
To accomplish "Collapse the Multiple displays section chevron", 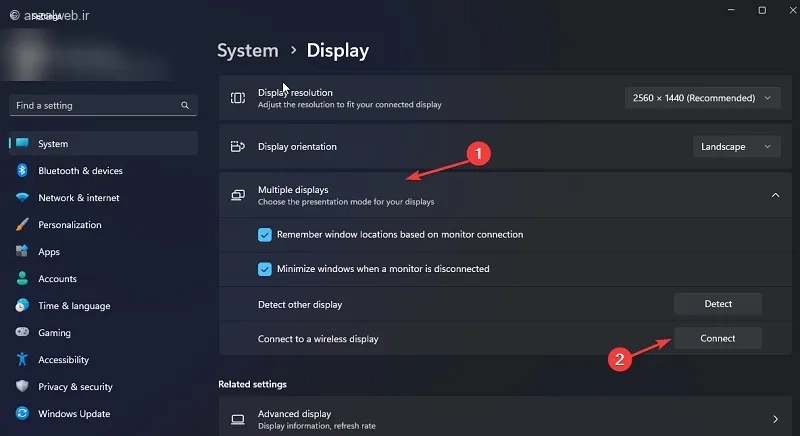I will [776, 195].
